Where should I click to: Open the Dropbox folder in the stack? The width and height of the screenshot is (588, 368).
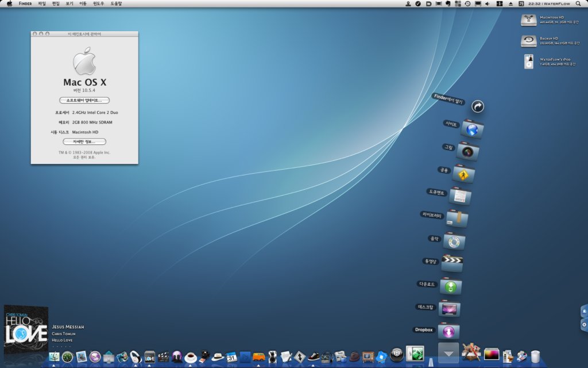coord(448,331)
